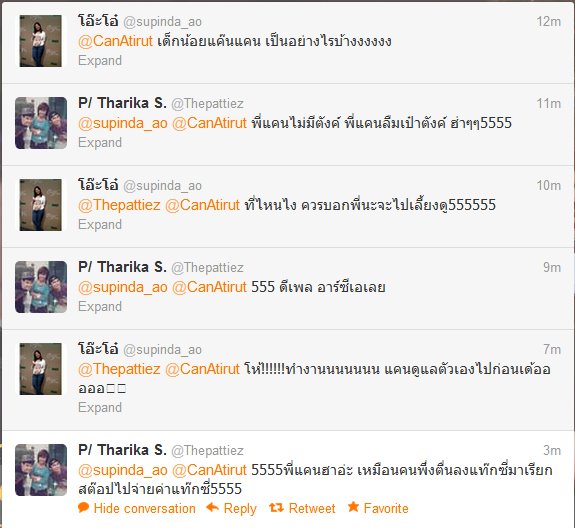575x528 pixels.
Task: Open @CanAtirut mention in the first tweet
Action: [115, 41]
